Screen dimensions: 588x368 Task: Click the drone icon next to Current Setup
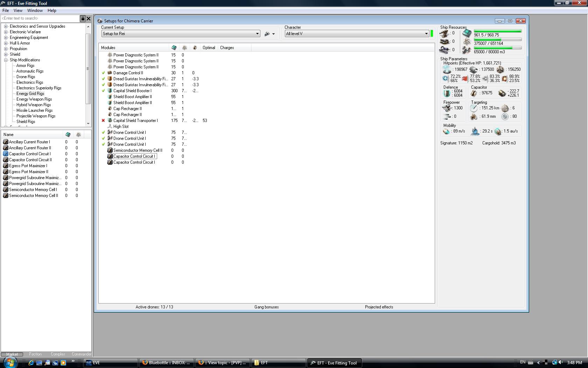tap(267, 34)
